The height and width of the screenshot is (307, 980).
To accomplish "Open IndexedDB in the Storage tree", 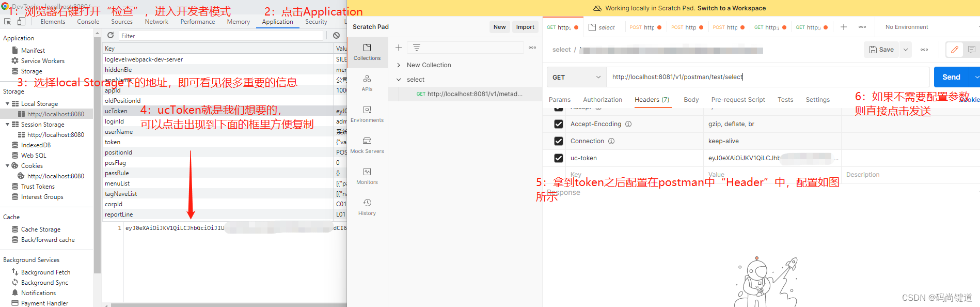I will (x=36, y=145).
